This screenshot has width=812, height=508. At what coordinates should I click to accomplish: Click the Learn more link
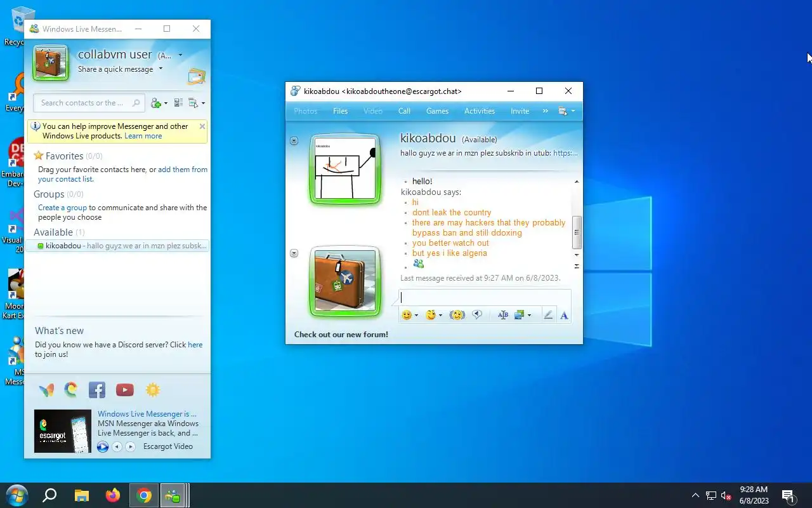143,136
